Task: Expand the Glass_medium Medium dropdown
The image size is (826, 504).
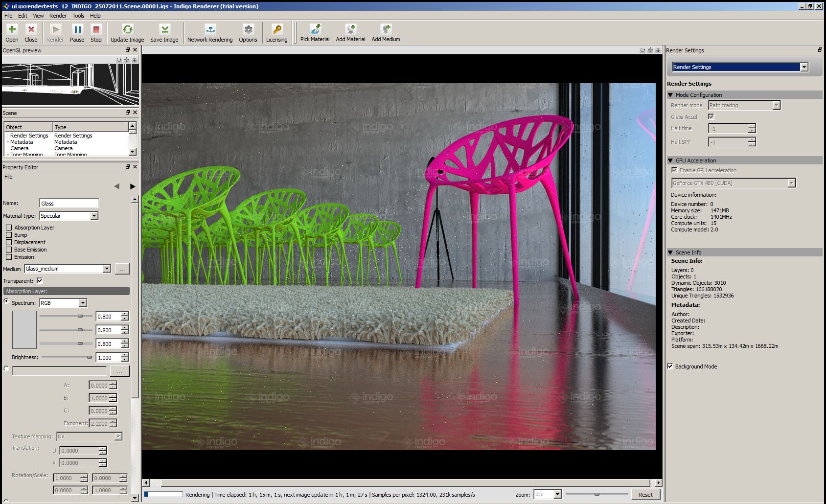Action: point(107,269)
